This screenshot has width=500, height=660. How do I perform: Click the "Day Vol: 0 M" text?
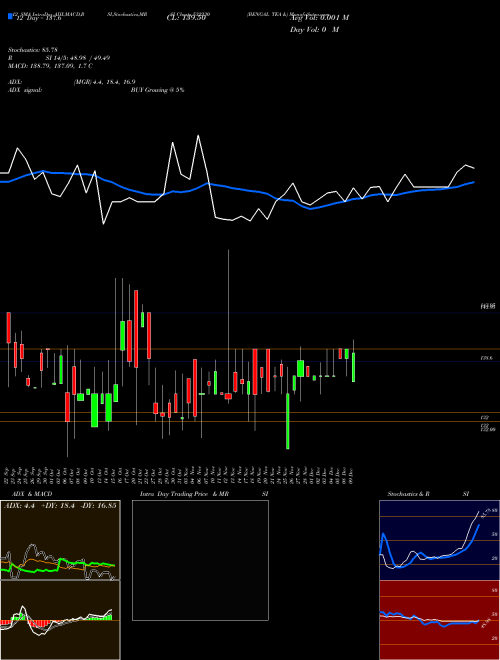click(x=314, y=29)
